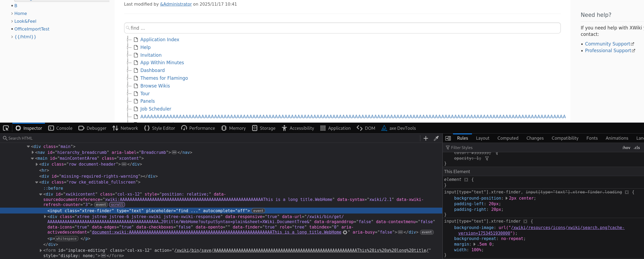Toggle the three-pane inspector sidebar icon
This screenshot has height=259, width=644.
448,138
